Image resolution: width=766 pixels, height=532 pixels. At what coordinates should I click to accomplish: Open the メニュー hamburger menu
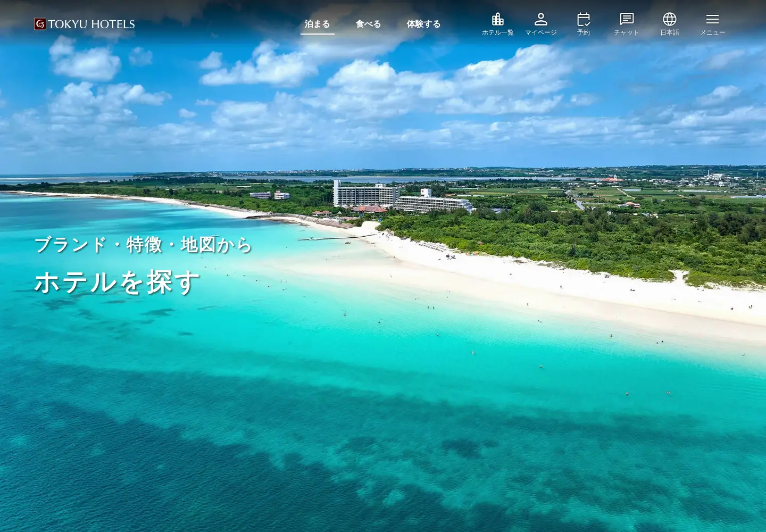(713, 24)
